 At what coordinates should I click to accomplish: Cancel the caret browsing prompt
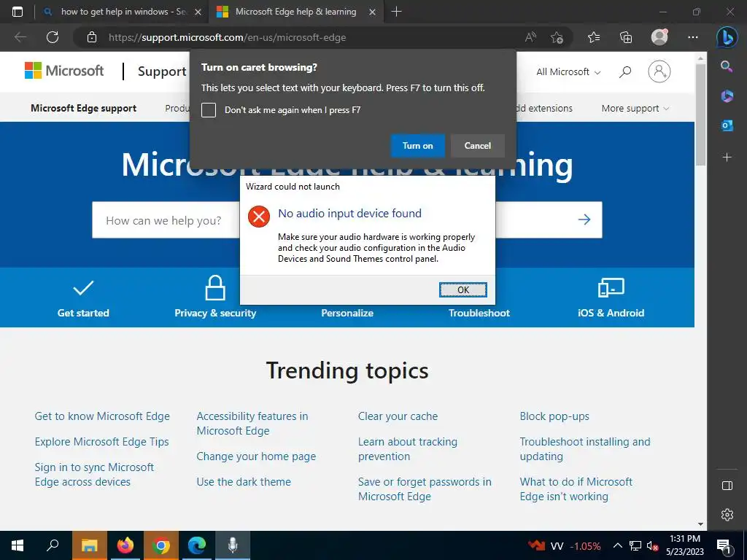[x=477, y=146]
